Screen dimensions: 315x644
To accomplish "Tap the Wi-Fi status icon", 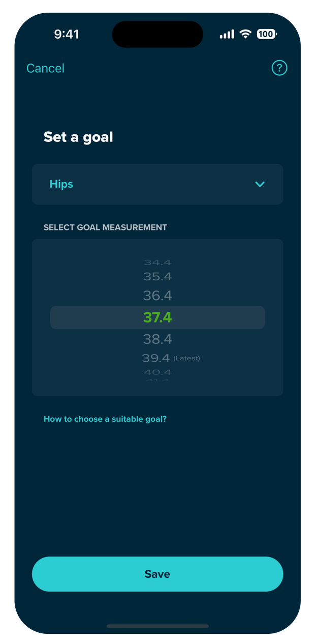I will pyautogui.click(x=246, y=34).
